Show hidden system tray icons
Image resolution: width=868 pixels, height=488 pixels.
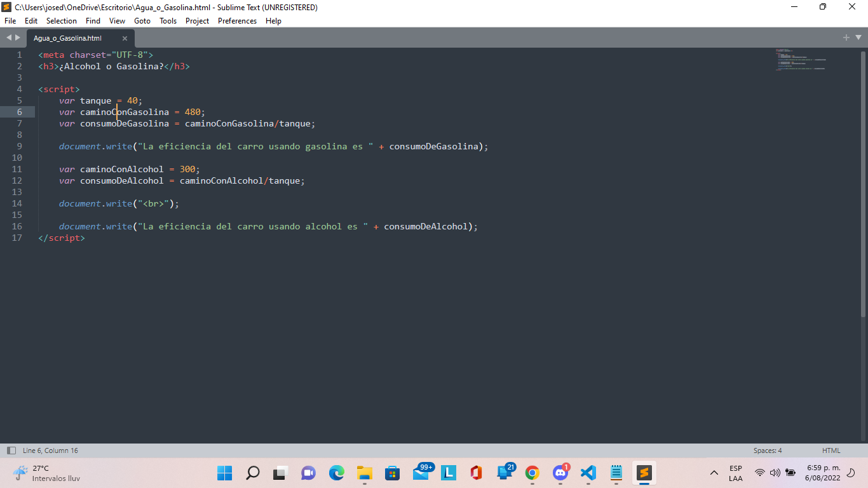714,473
